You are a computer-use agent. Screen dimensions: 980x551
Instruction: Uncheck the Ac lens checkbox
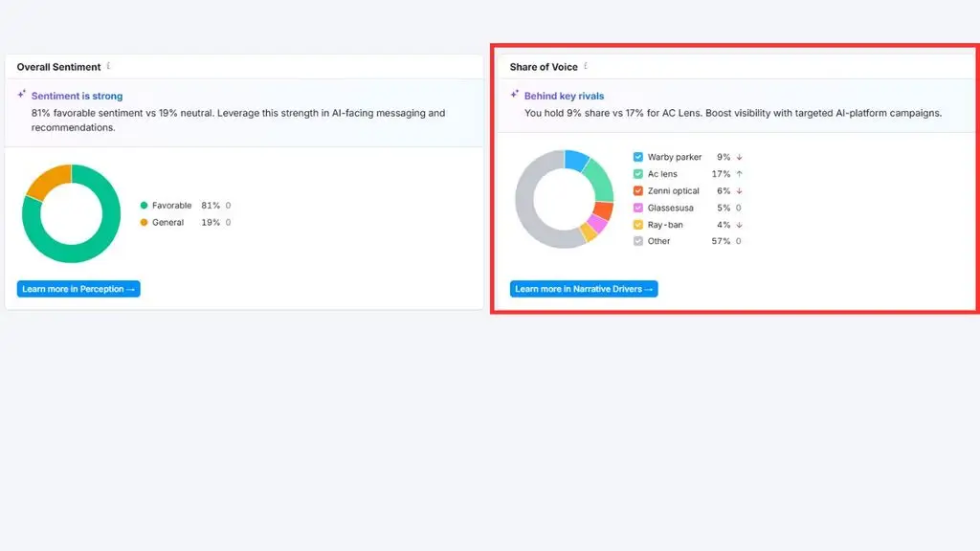pyautogui.click(x=637, y=174)
